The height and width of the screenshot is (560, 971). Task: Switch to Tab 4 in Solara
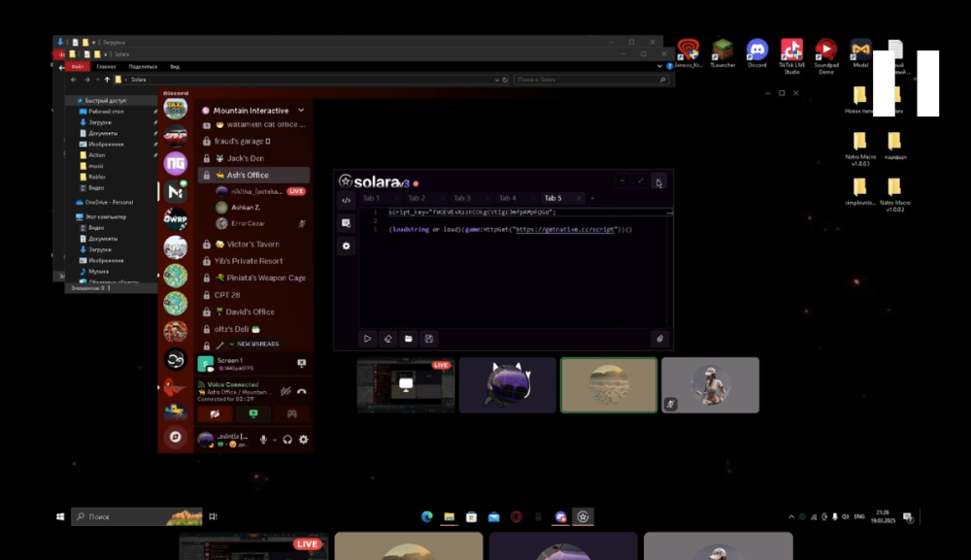pos(507,198)
